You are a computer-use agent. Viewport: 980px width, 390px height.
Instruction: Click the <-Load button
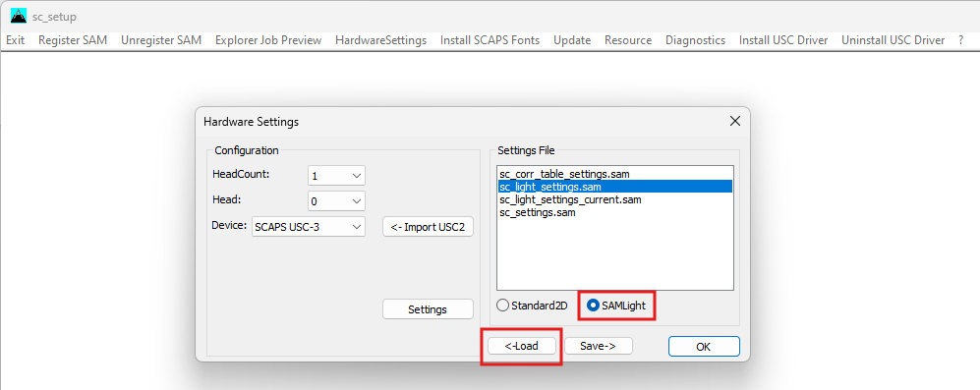(x=522, y=346)
